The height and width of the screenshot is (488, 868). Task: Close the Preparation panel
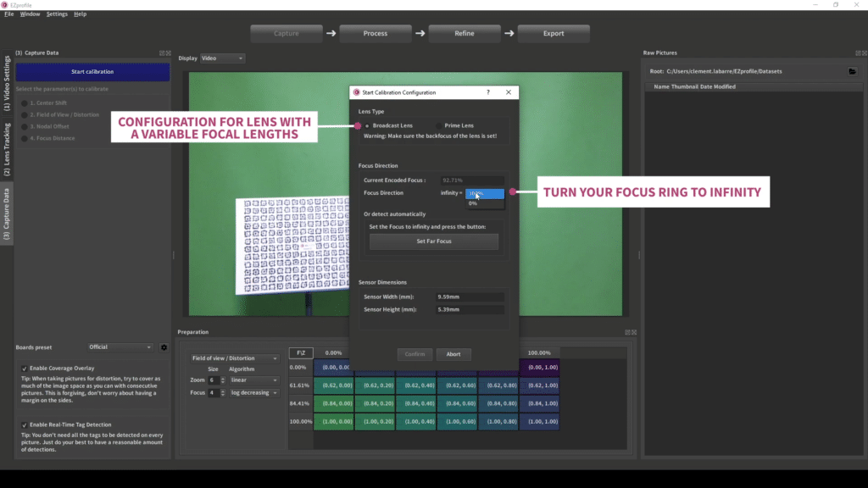pos(634,332)
